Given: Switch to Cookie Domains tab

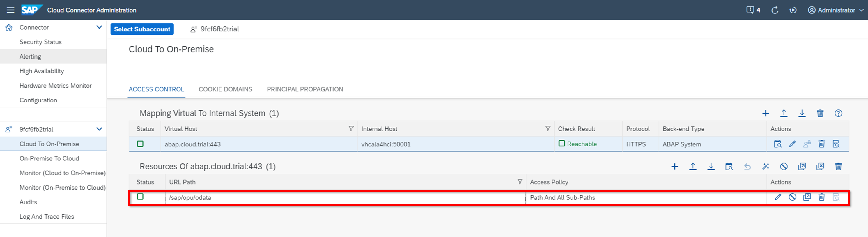Looking at the screenshot, I should (225, 89).
